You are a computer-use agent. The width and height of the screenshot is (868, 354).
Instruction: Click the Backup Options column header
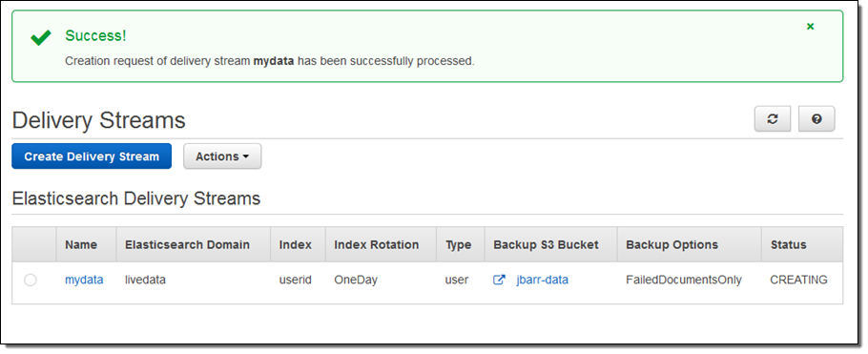(672, 244)
